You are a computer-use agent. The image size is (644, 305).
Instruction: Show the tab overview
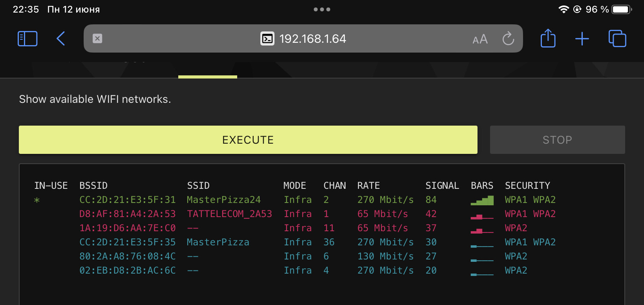pyautogui.click(x=617, y=38)
